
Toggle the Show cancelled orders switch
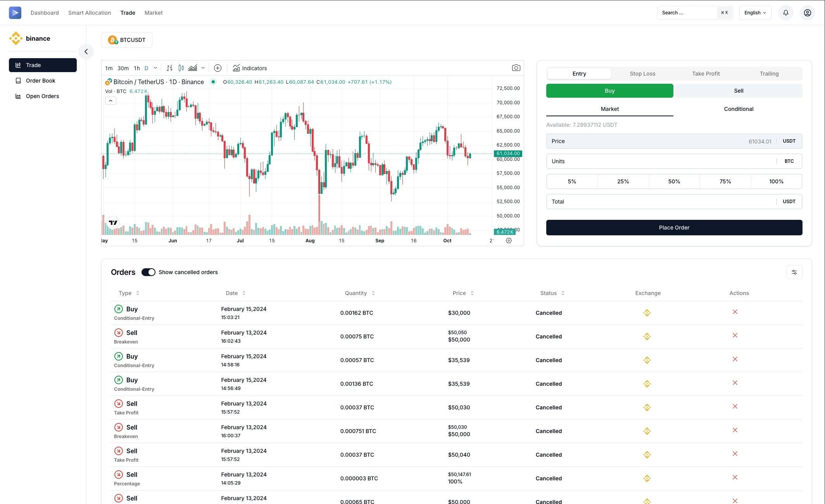pos(148,272)
